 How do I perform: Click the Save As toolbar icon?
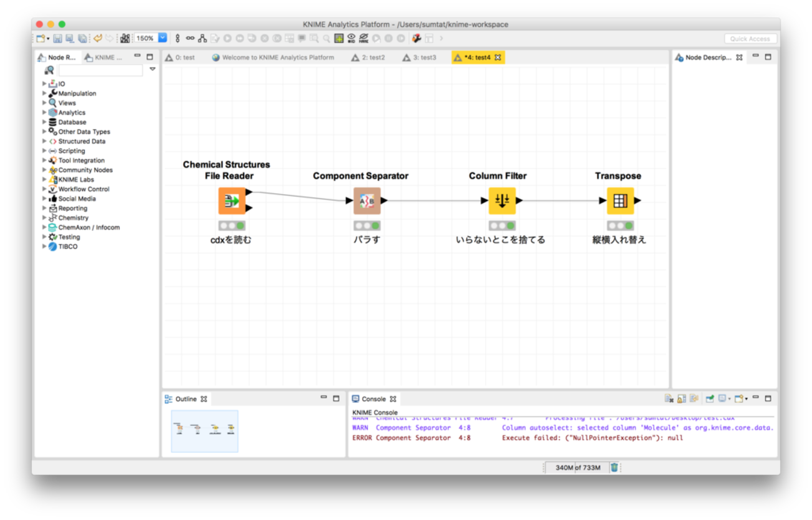tap(70, 38)
